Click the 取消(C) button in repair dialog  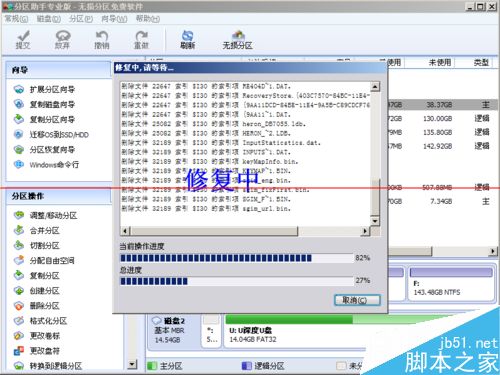(x=357, y=300)
